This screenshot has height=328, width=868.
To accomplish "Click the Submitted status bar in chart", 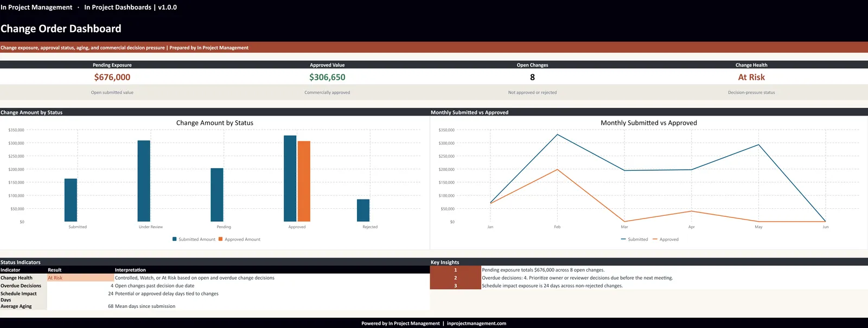I will [x=71, y=200].
